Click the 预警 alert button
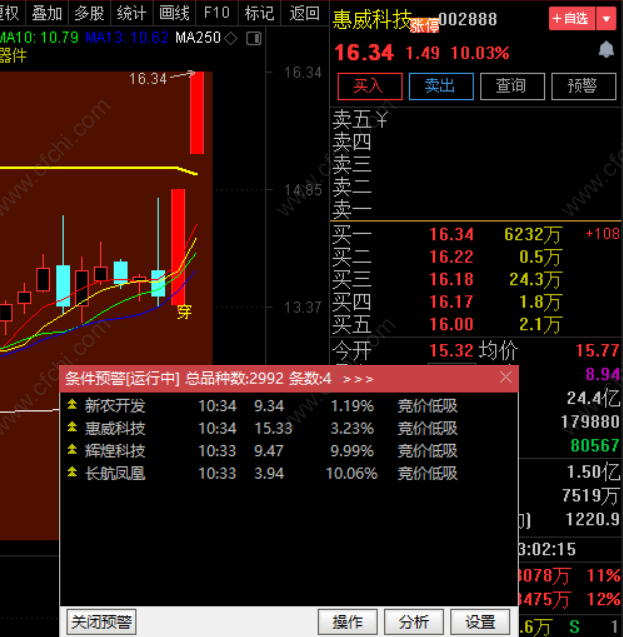The image size is (623, 637). [583, 86]
